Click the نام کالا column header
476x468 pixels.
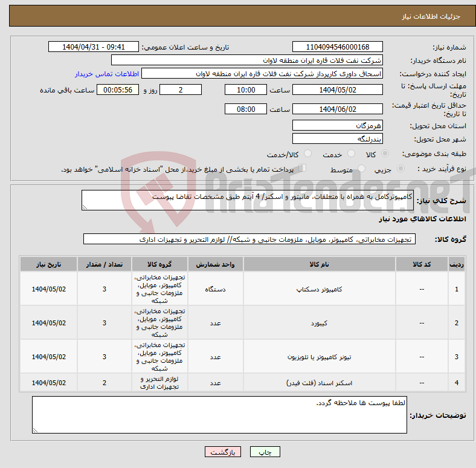(x=320, y=264)
